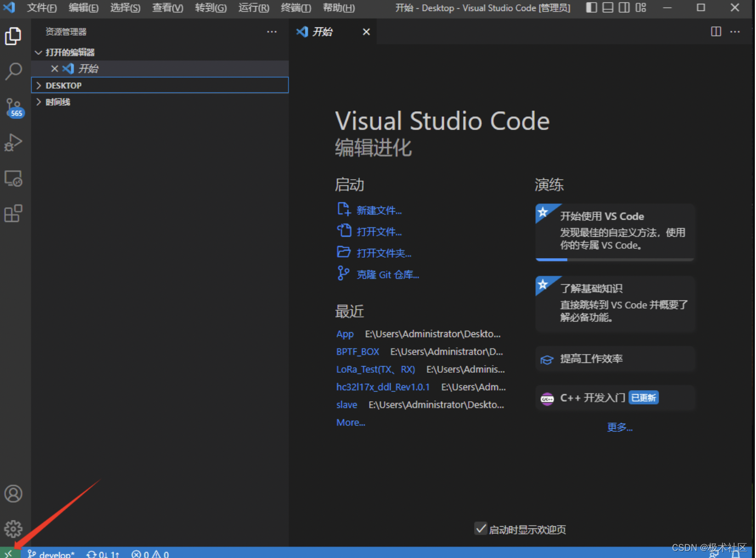The image size is (756, 558).
Task: Open 开始使用 VS Code walkthrough card
Action: tap(615, 232)
